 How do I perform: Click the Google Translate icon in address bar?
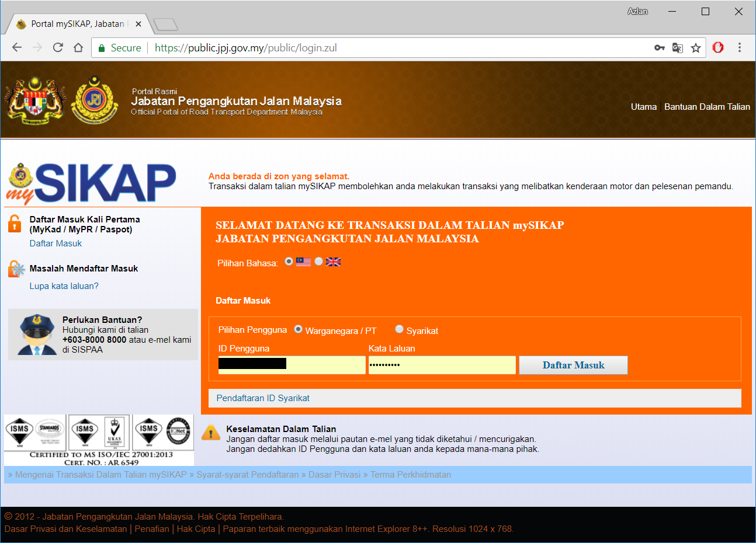pyautogui.click(x=678, y=48)
